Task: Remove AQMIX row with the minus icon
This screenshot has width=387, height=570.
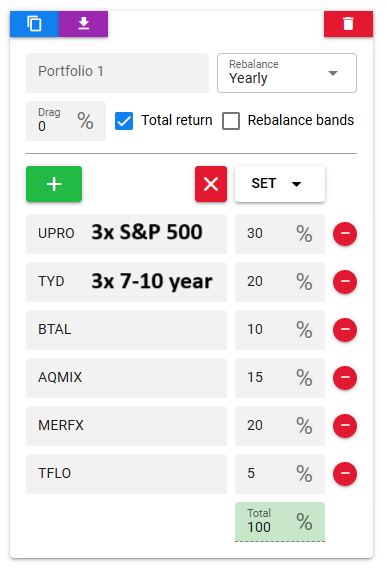Action: (345, 378)
